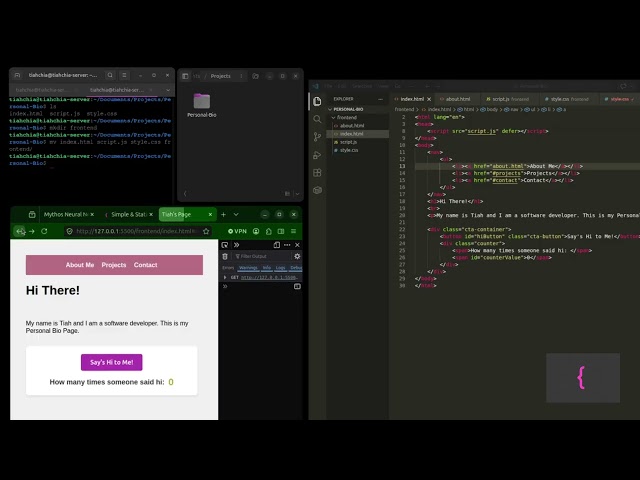Toggle browser VPN button
Viewport: 640px width, 480px height.
pyautogui.click(x=238, y=231)
